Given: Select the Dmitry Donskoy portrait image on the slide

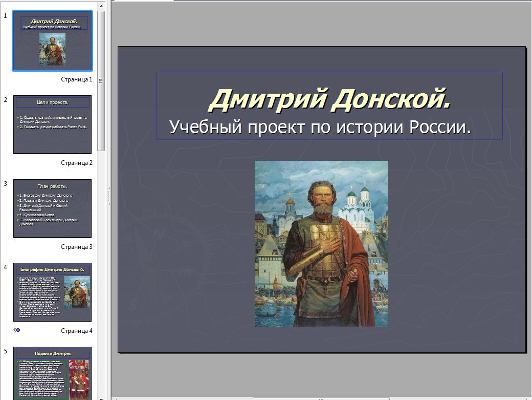Looking at the screenshot, I should (x=321, y=244).
